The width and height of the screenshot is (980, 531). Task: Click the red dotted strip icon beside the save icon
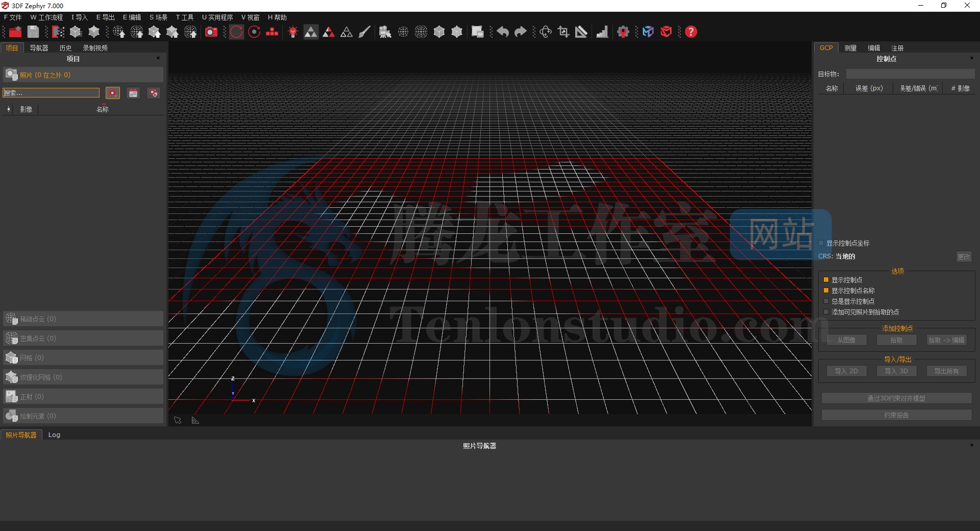click(58, 32)
